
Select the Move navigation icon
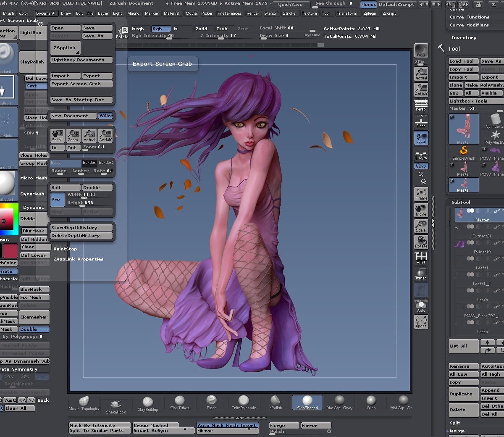(x=421, y=211)
